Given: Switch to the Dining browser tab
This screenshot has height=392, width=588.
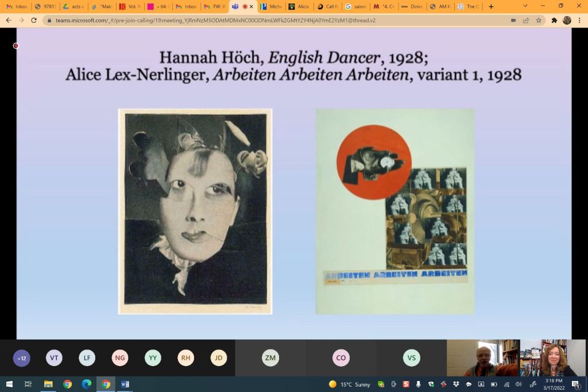Looking at the screenshot, I should [412, 6].
